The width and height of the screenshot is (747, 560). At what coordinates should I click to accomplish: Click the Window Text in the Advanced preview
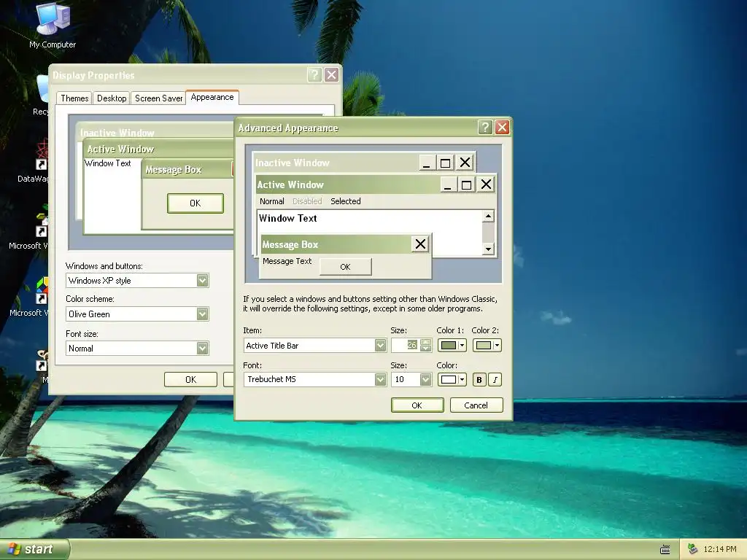pos(287,219)
